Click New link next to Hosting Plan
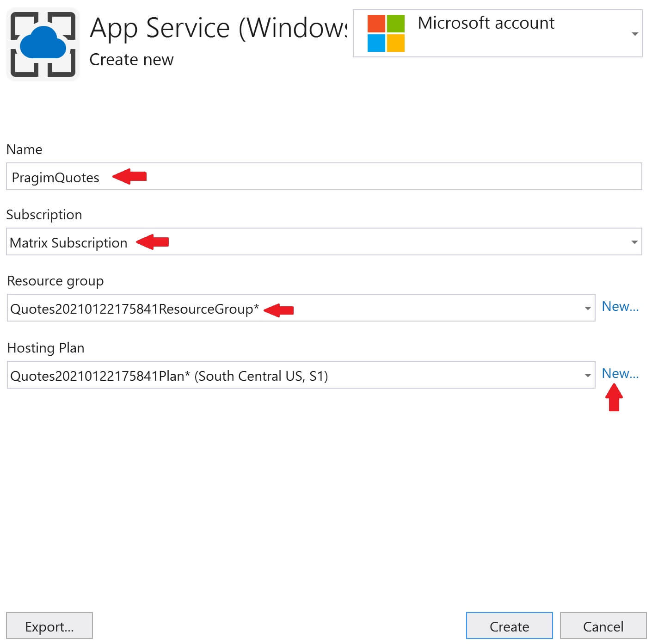The width and height of the screenshot is (652, 644). tap(620, 373)
